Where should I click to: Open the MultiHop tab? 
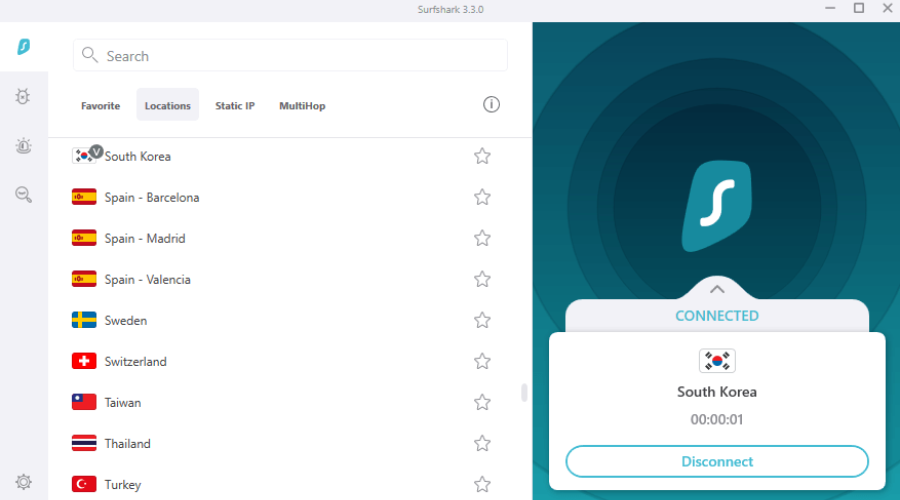pyautogui.click(x=302, y=106)
